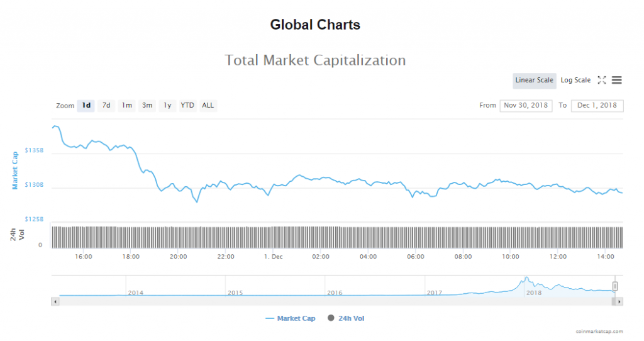Show ALL time range
The height and width of the screenshot is (341, 644).
pyautogui.click(x=208, y=105)
